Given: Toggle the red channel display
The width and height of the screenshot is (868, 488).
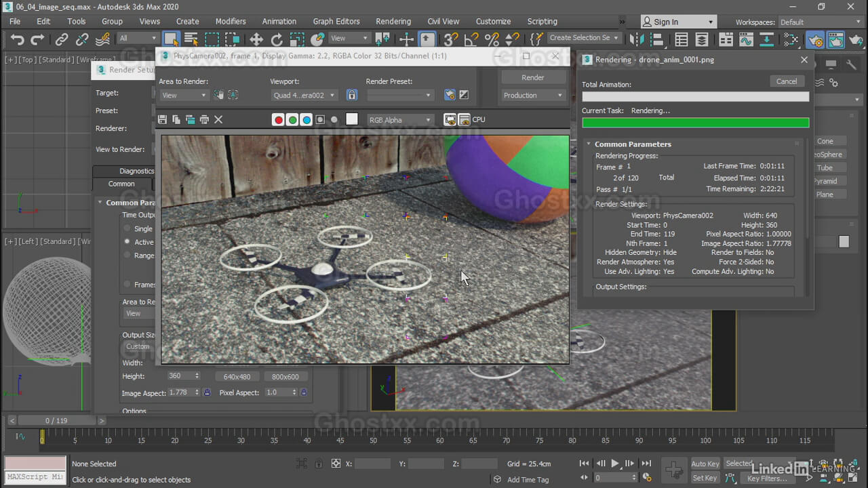Looking at the screenshot, I should tap(278, 120).
